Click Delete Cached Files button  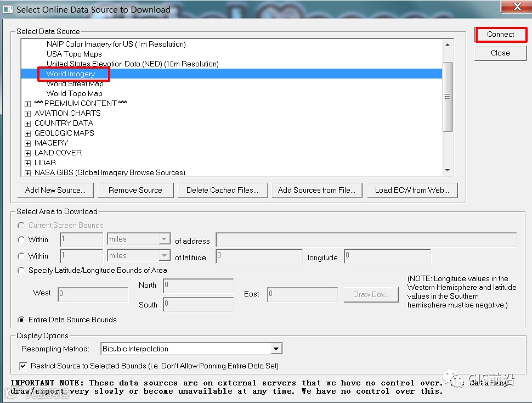pyautogui.click(x=222, y=190)
